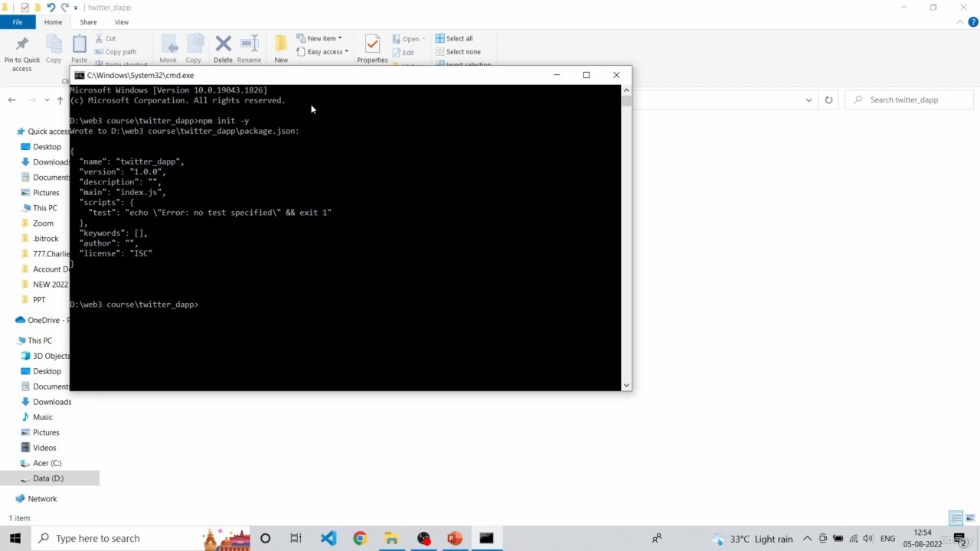The width and height of the screenshot is (980, 551).
Task: Switch to the Home ribbon tab
Action: [x=53, y=22]
